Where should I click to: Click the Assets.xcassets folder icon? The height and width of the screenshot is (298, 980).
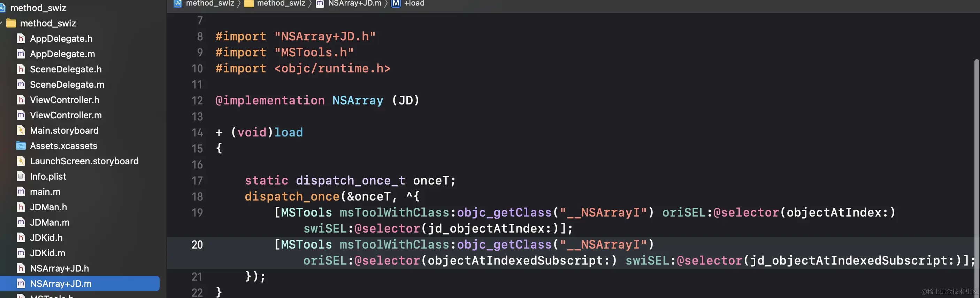pyautogui.click(x=21, y=146)
